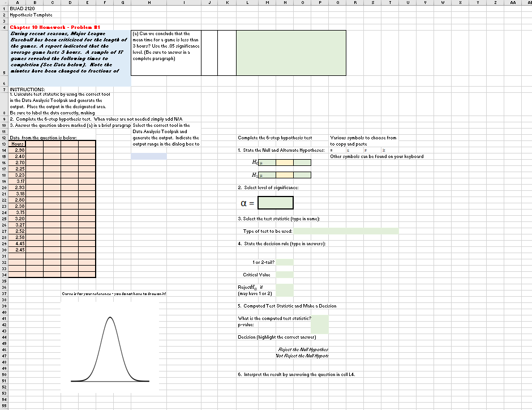532x410 pixels.
Task: Click the bell curve reference image
Action: [x=110, y=344]
